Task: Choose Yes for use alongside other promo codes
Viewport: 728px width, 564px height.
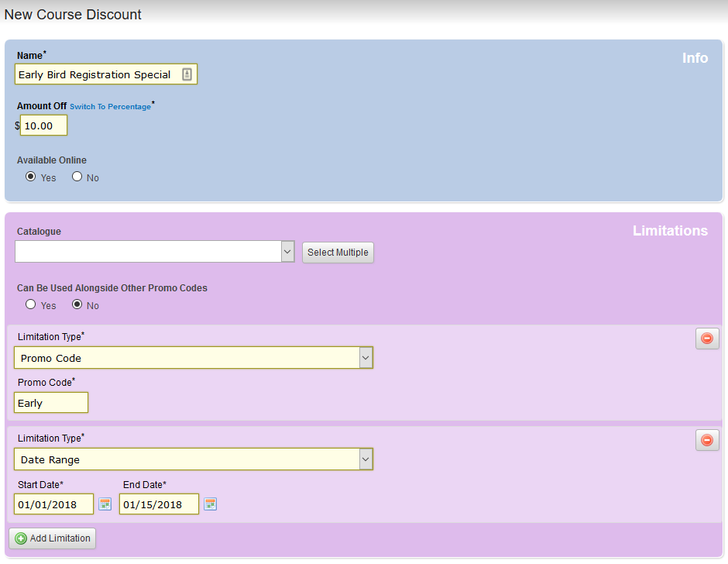Action: click(x=31, y=304)
